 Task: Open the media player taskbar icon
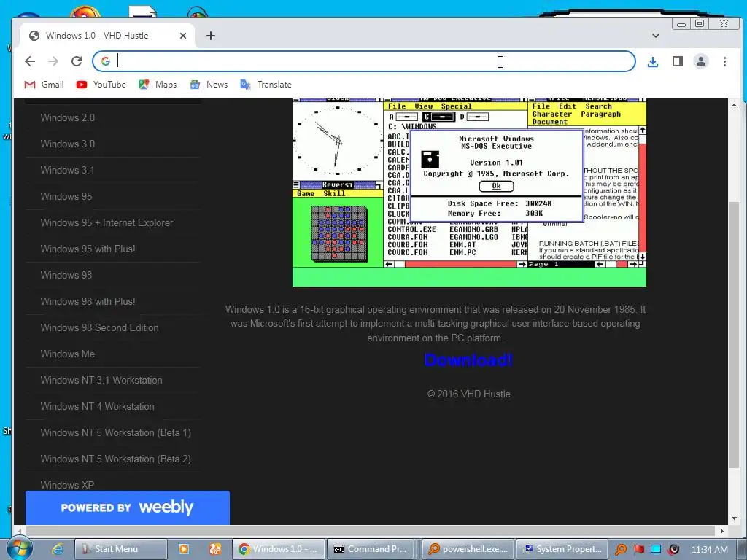(x=183, y=549)
